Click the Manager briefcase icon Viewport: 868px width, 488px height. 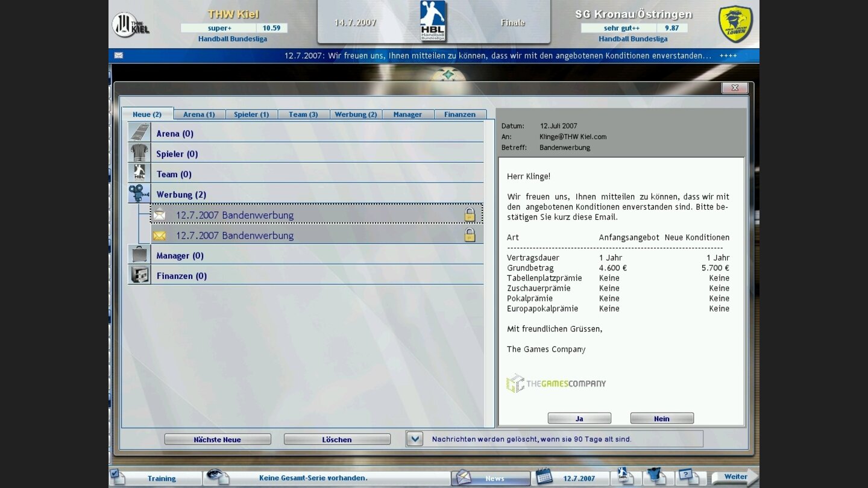pos(139,255)
